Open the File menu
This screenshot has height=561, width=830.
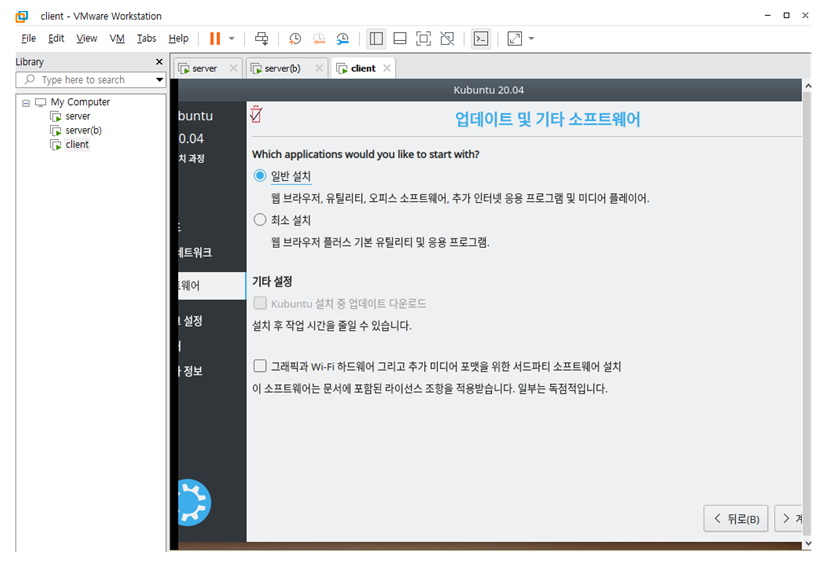pos(28,39)
